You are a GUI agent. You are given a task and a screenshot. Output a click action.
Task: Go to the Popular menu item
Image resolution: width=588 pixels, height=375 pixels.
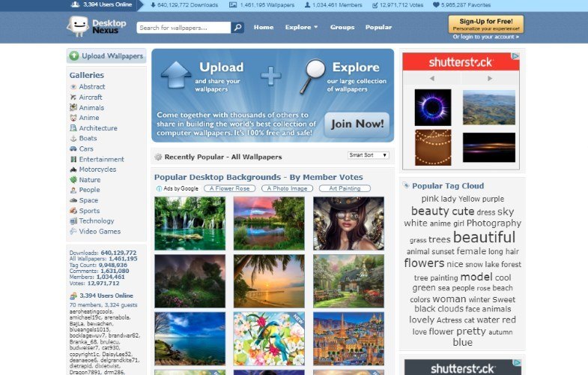378,27
